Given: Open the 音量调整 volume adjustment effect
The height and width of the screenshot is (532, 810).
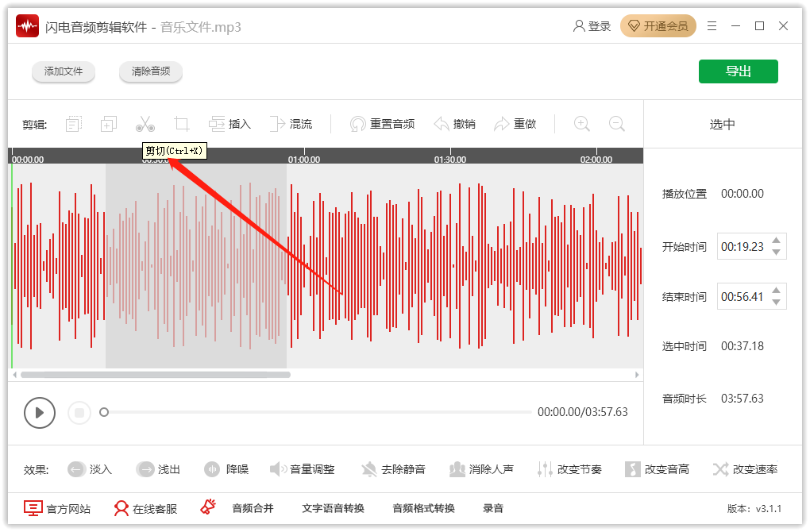Looking at the screenshot, I should (303, 469).
